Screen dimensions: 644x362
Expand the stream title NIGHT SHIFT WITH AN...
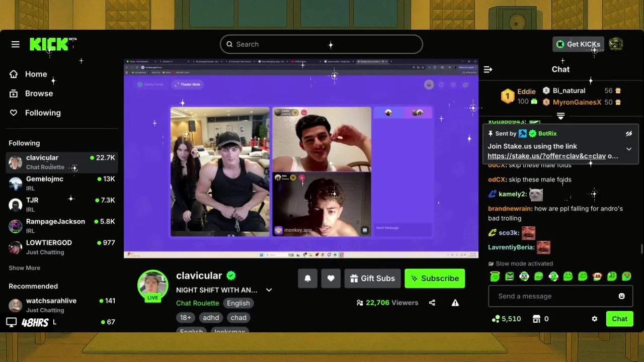(269, 290)
